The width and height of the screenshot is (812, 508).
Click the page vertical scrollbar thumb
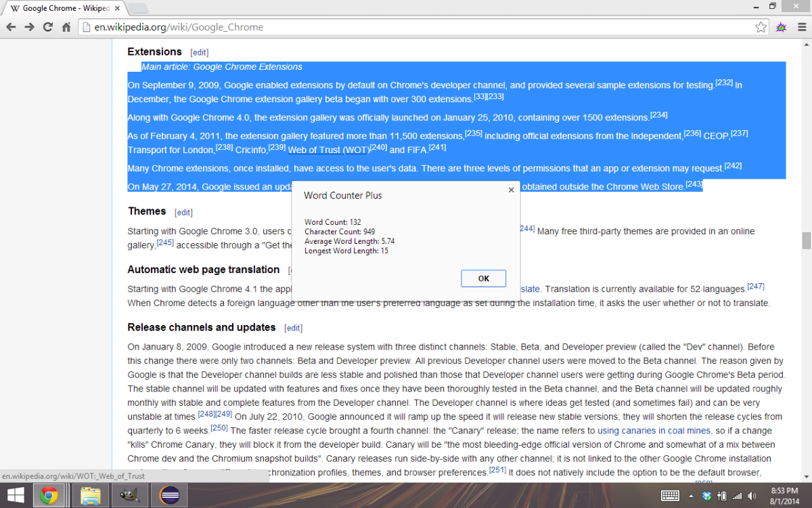pyautogui.click(x=806, y=240)
